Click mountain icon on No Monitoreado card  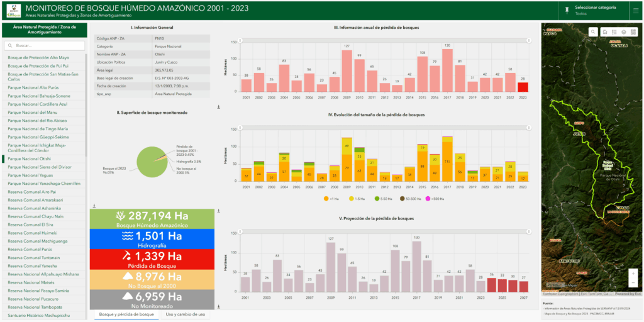click(128, 297)
